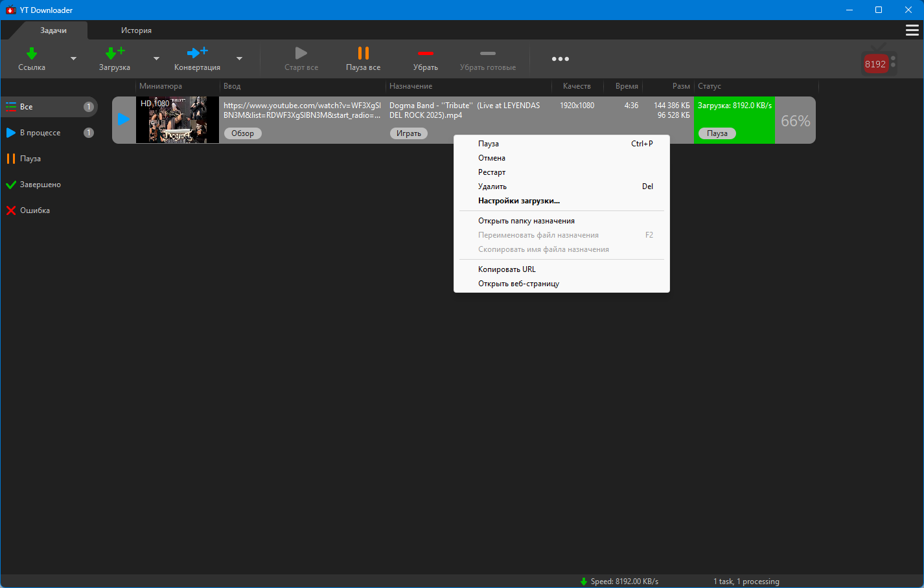Select Открыть папку назначения menu entry
Viewport: 924px width, 588px height.
pos(526,221)
